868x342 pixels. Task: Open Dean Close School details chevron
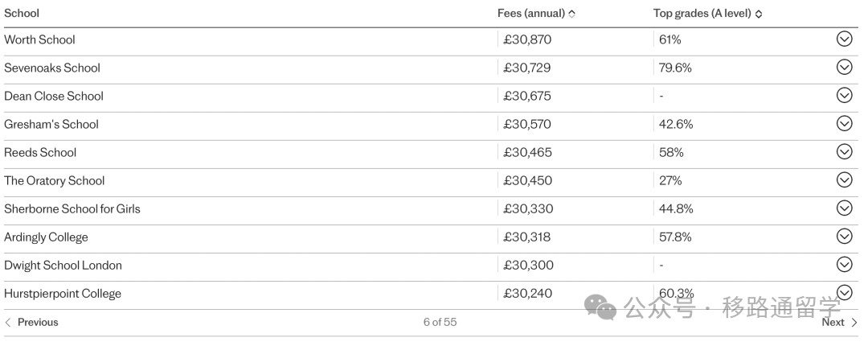point(844,95)
